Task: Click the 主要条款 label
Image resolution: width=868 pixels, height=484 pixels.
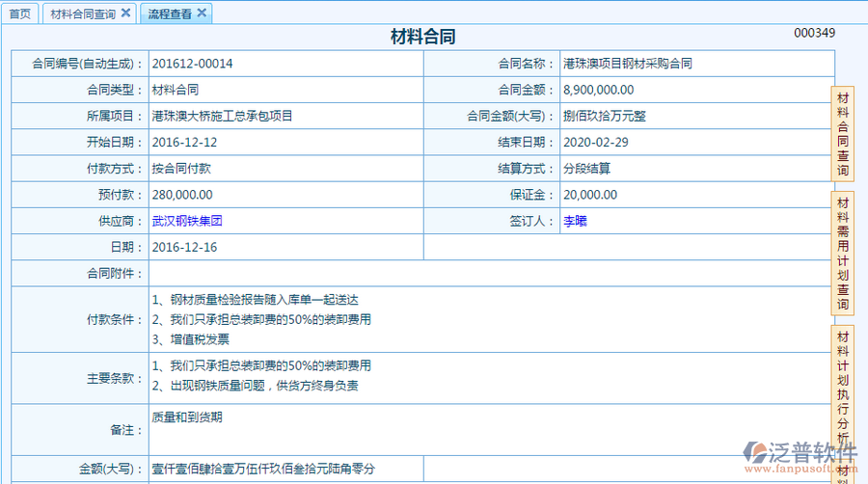Action: [114, 378]
